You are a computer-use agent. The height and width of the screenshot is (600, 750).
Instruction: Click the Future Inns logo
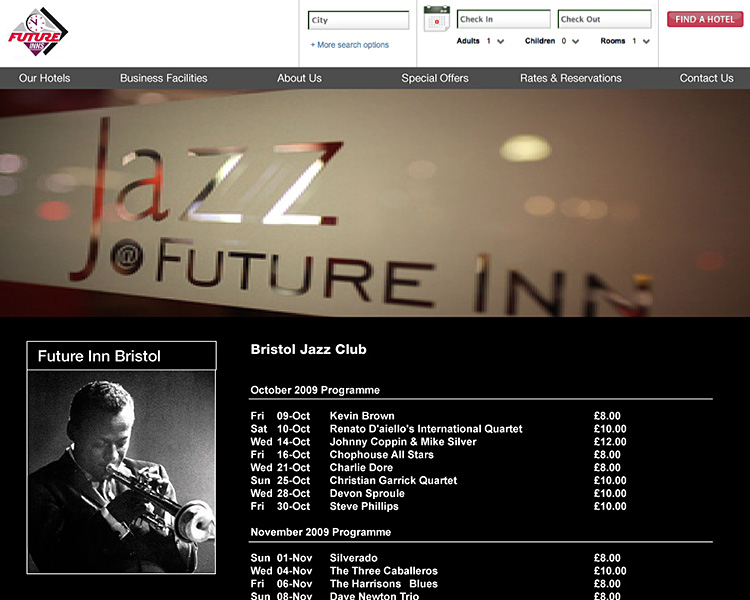pos(38,32)
